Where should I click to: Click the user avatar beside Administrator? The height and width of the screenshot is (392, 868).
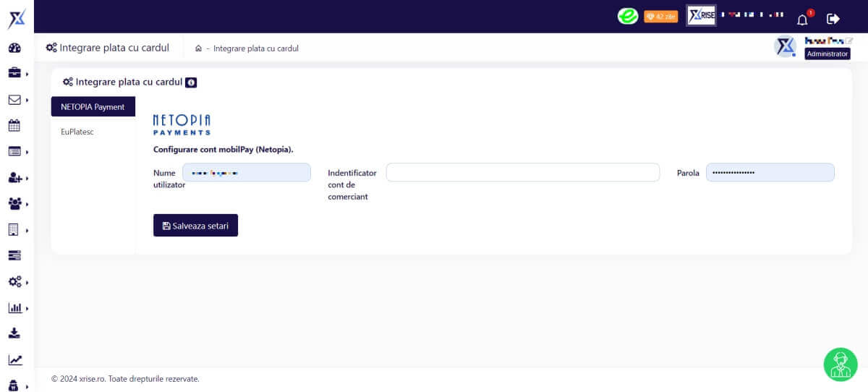[785, 46]
